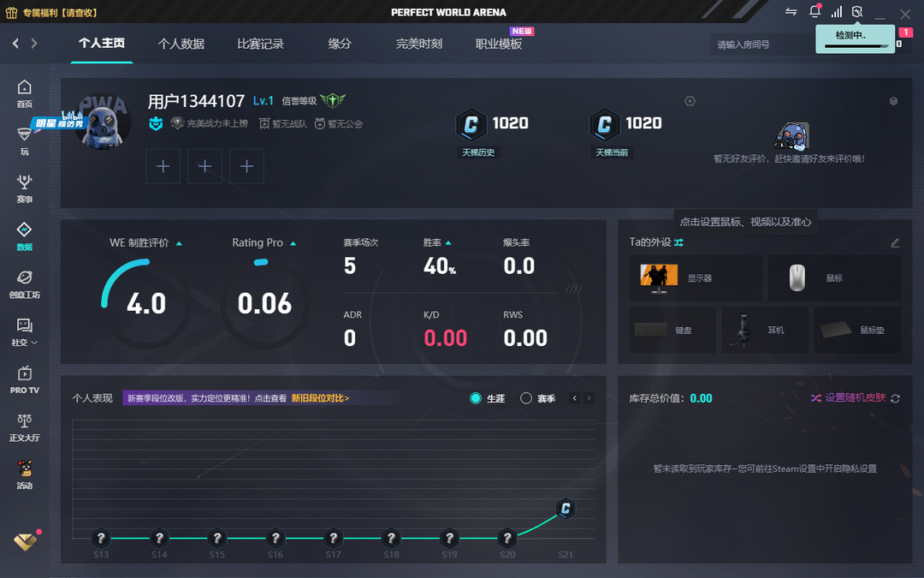This screenshot has height=578, width=924.
Task: Open the 首页 home sidebar icon
Action: tap(24, 94)
